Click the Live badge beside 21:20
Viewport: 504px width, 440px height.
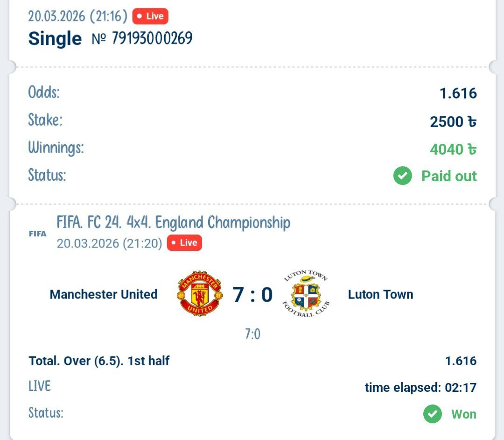(x=184, y=243)
